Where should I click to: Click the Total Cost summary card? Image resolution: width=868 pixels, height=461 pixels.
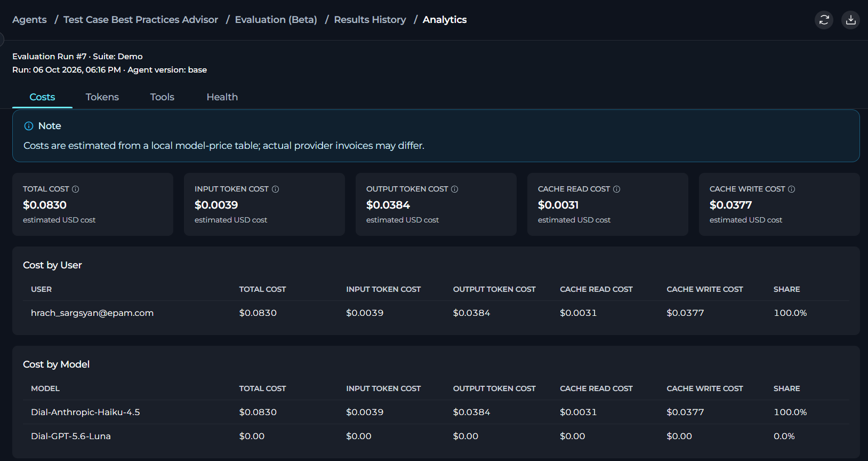93,204
